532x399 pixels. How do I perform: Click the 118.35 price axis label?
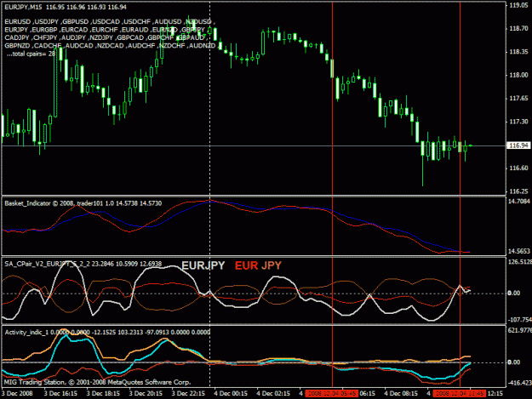[518, 52]
